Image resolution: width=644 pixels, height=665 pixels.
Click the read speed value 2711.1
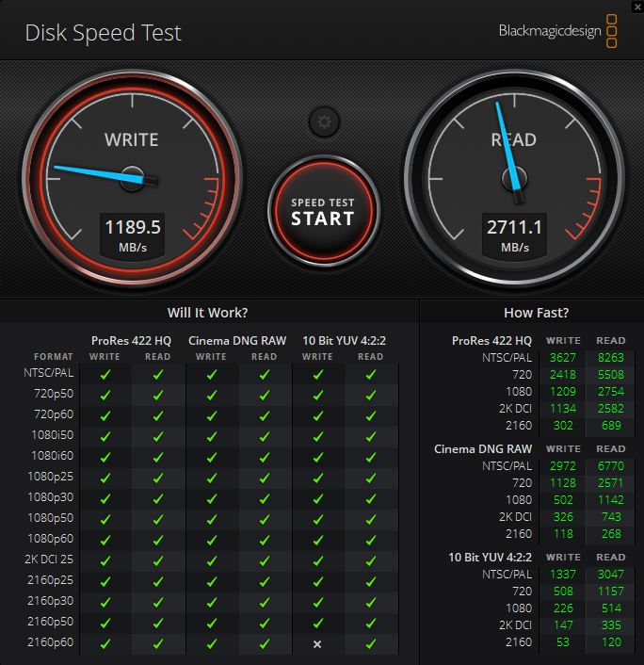[x=514, y=227]
